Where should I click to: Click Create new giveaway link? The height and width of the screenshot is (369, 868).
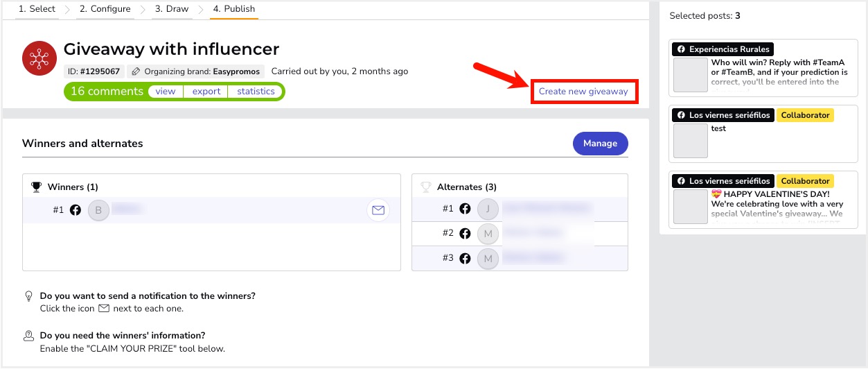point(583,92)
